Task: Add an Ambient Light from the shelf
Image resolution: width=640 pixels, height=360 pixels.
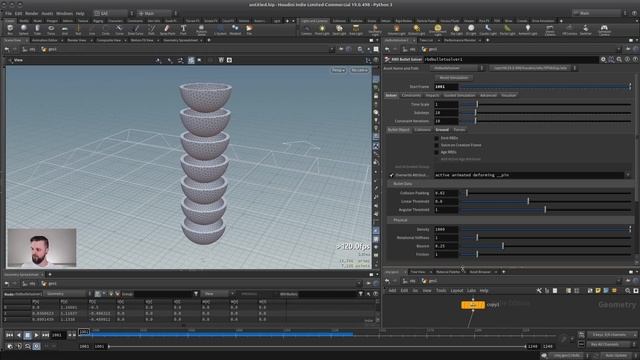Action: 528,29
